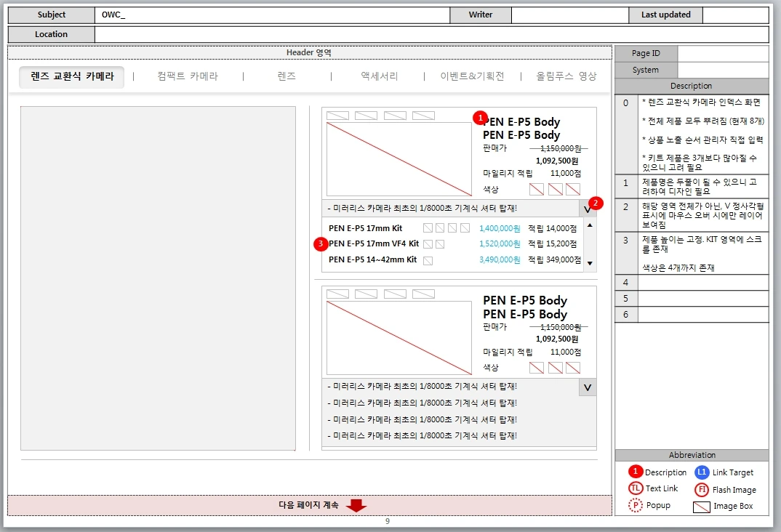
Task: Go to the 액세서리 tab
Action: [380, 76]
